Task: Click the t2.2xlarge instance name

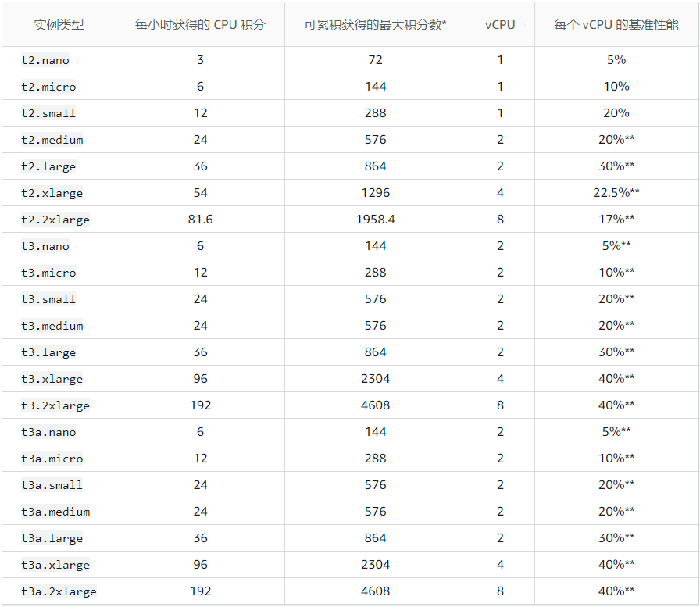Action: pyautogui.click(x=55, y=220)
